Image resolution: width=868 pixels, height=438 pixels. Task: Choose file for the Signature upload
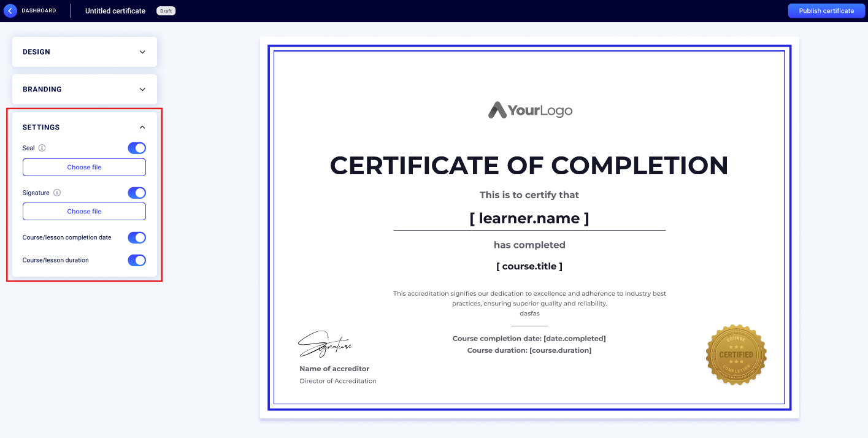84,211
